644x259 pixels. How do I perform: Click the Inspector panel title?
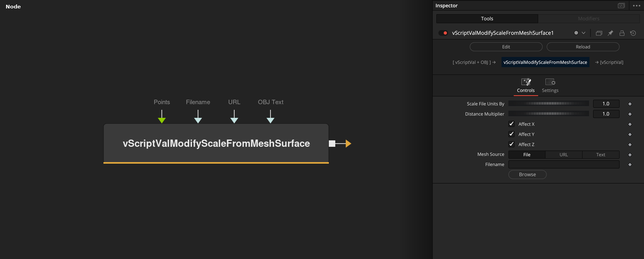pos(446,6)
